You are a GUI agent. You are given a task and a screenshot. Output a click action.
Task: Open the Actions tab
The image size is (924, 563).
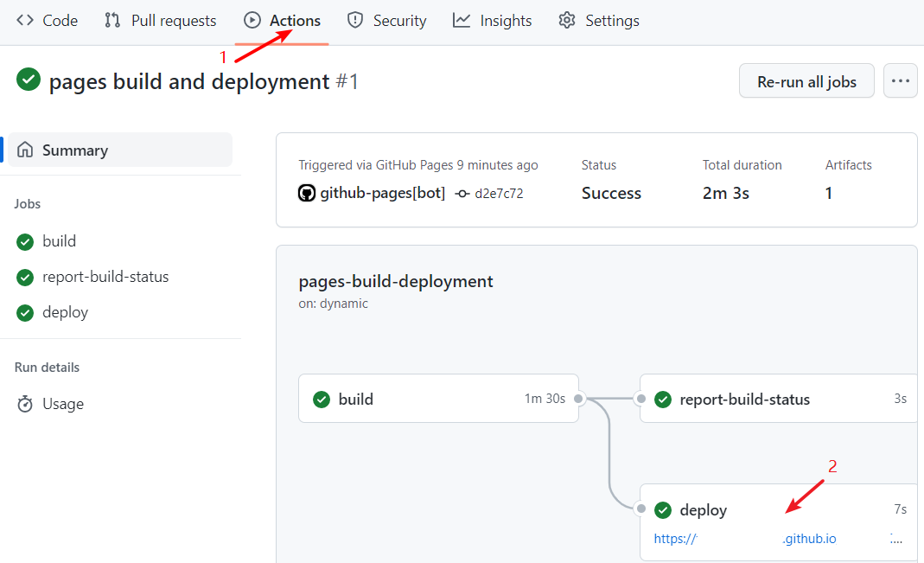[x=283, y=21]
